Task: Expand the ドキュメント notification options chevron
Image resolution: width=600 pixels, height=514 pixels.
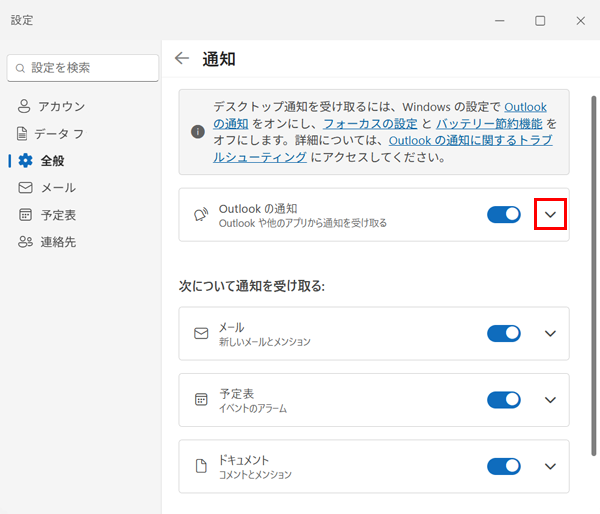Action: click(550, 466)
